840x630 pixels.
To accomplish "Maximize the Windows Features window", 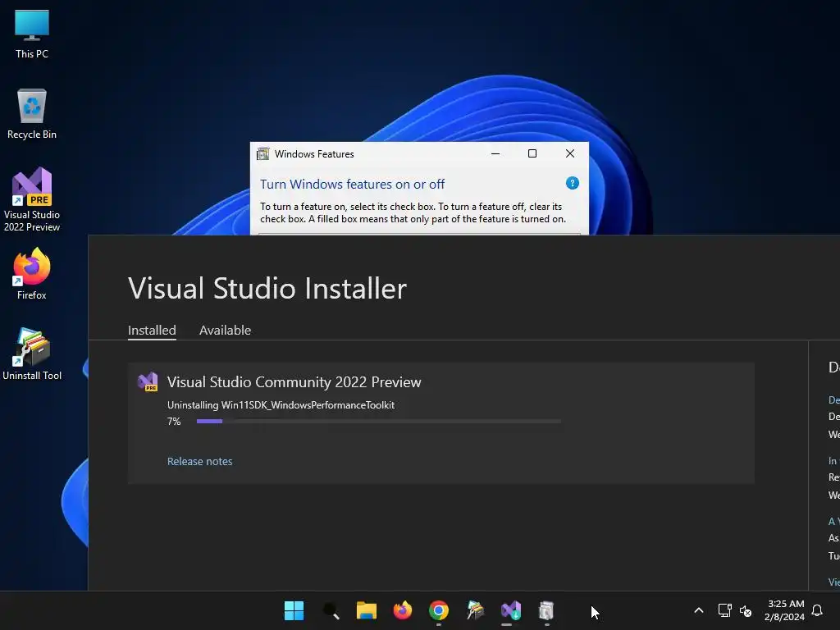I will [532, 153].
